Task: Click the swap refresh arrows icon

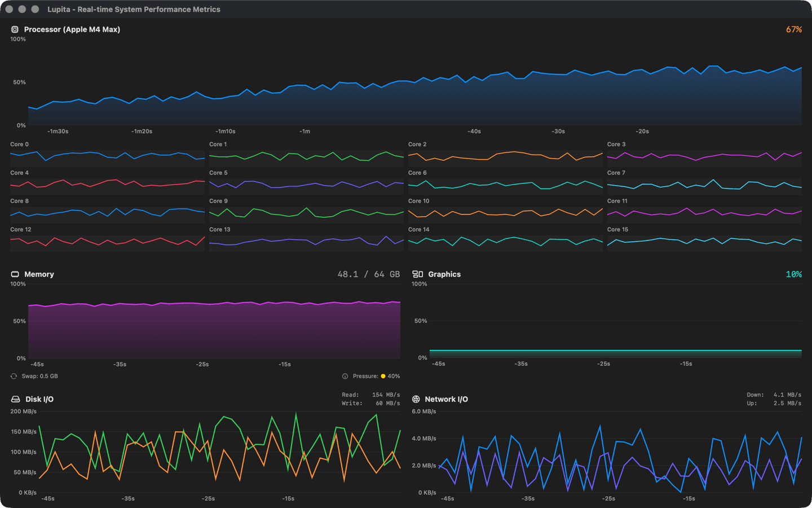Action: click(12, 376)
